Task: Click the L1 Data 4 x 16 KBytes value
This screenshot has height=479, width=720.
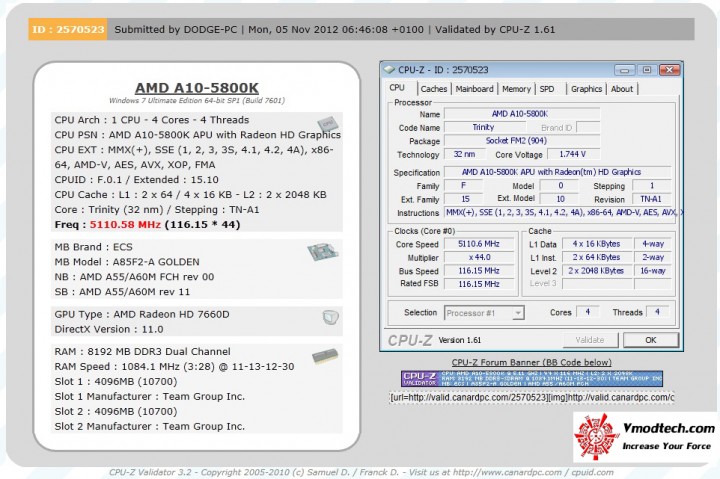Action: click(596, 244)
